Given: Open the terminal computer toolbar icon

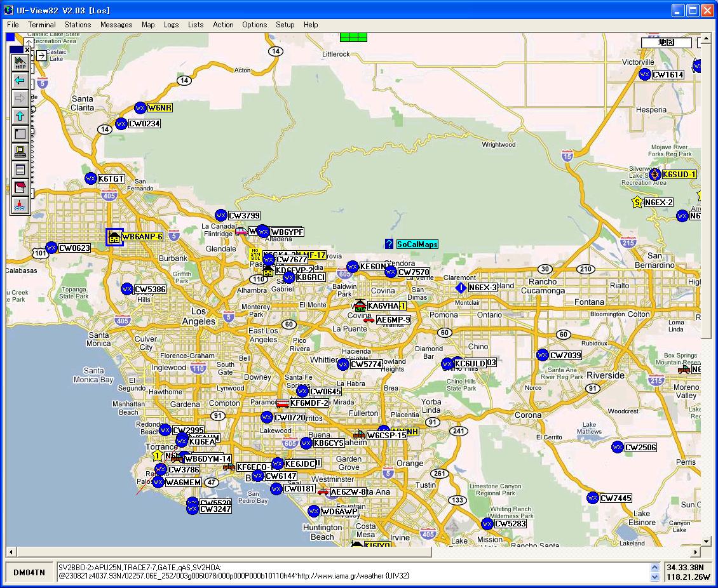Looking at the screenshot, I should [20, 152].
